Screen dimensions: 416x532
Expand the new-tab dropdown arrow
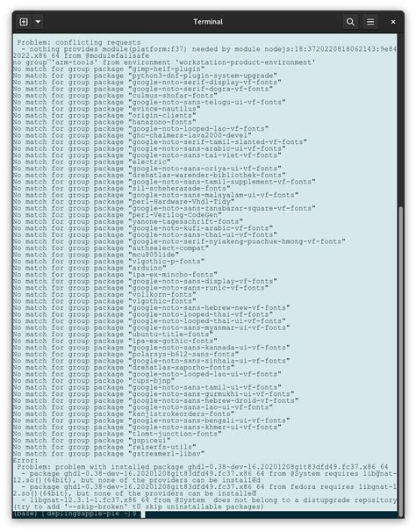tap(38, 22)
